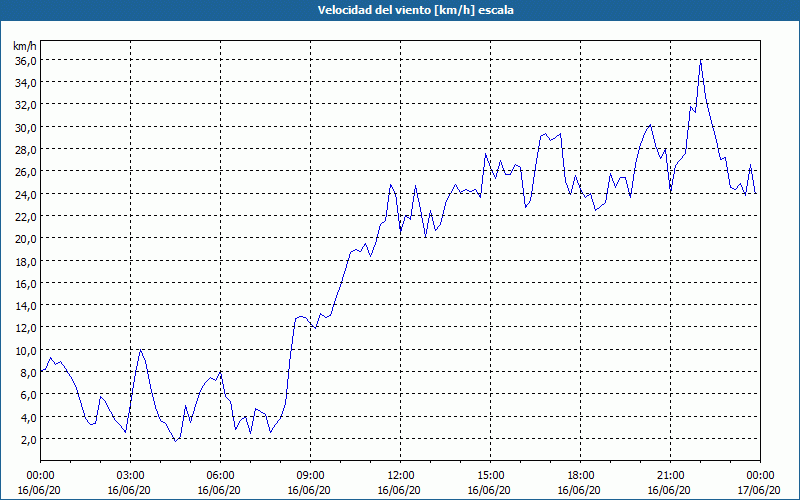Click the 06:00 time label
800x500 pixels.
(221, 476)
